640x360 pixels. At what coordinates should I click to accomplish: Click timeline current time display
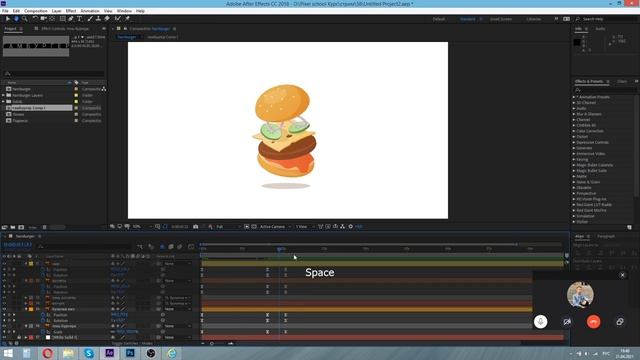pos(17,245)
